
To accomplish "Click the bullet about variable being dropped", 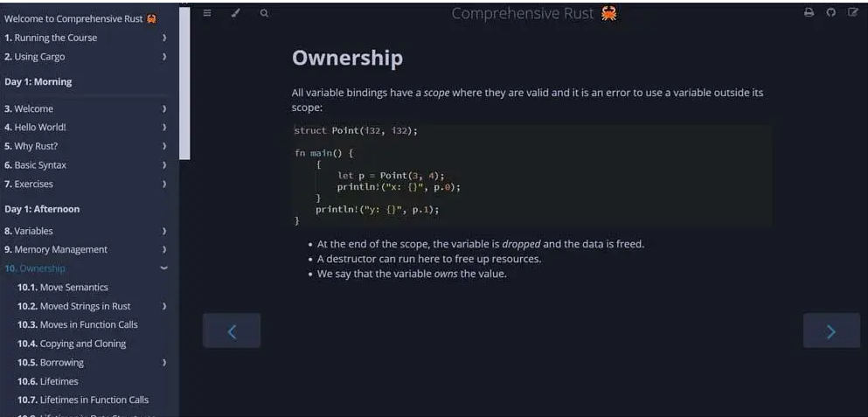I will pyautogui.click(x=481, y=244).
